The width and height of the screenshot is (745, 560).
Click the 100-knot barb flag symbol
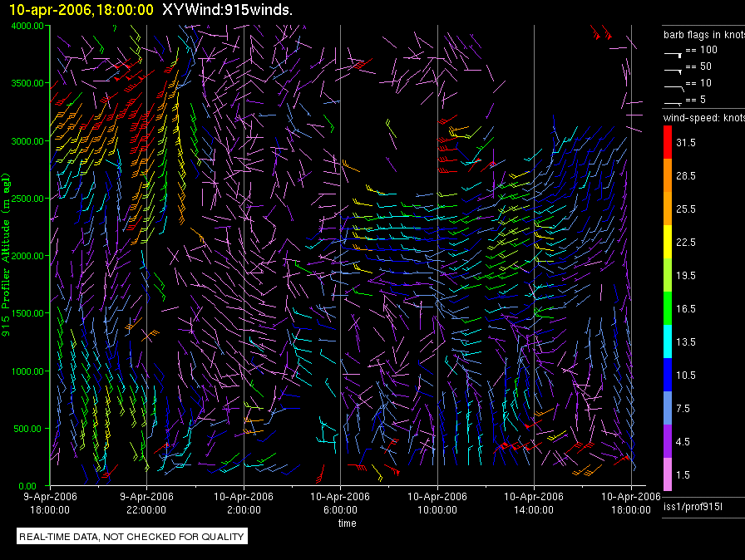tap(673, 55)
